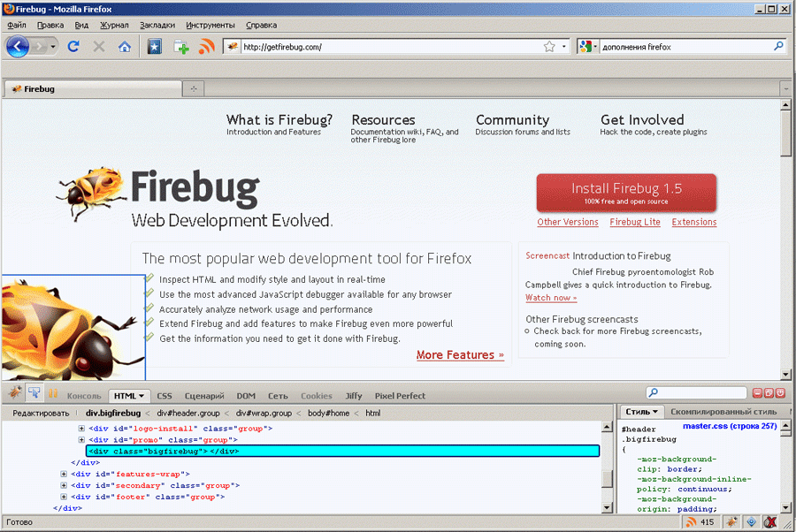Turn off Firebug with the red power button
Viewport: 796px width, 532px height.
tap(780, 393)
